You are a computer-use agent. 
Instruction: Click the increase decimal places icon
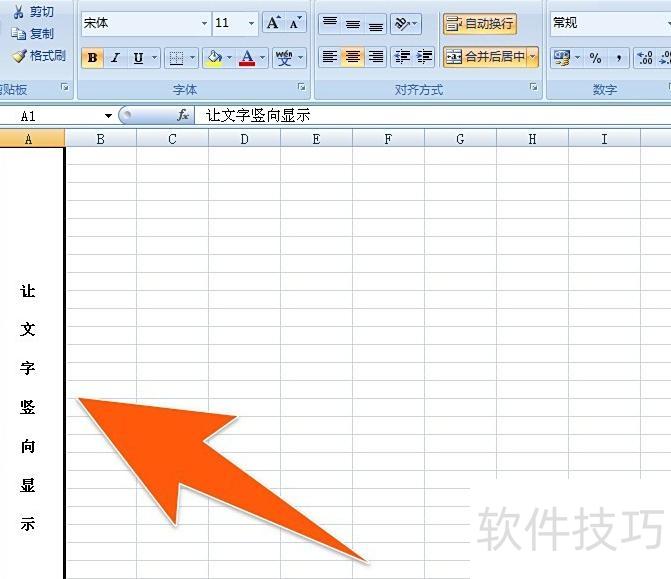[644, 58]
